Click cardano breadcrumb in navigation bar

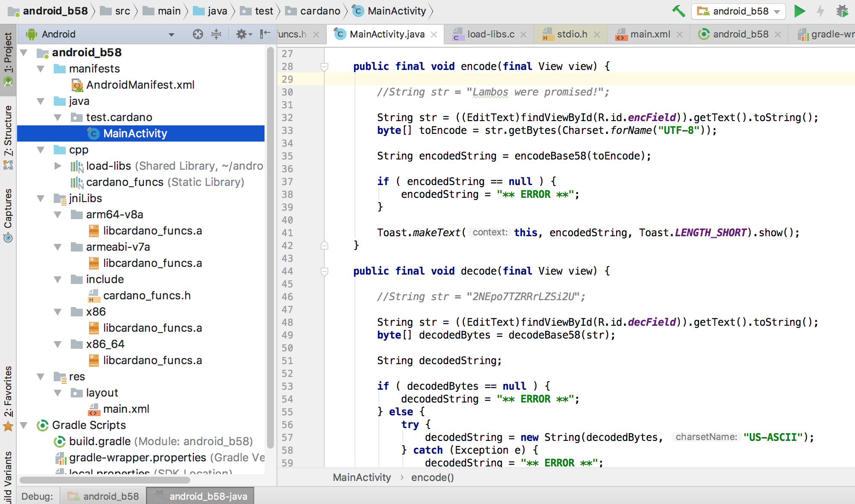click(x=320, y=11)
